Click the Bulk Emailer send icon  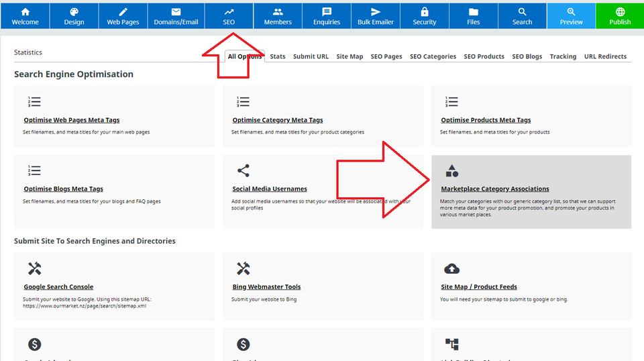coord(376,12)
